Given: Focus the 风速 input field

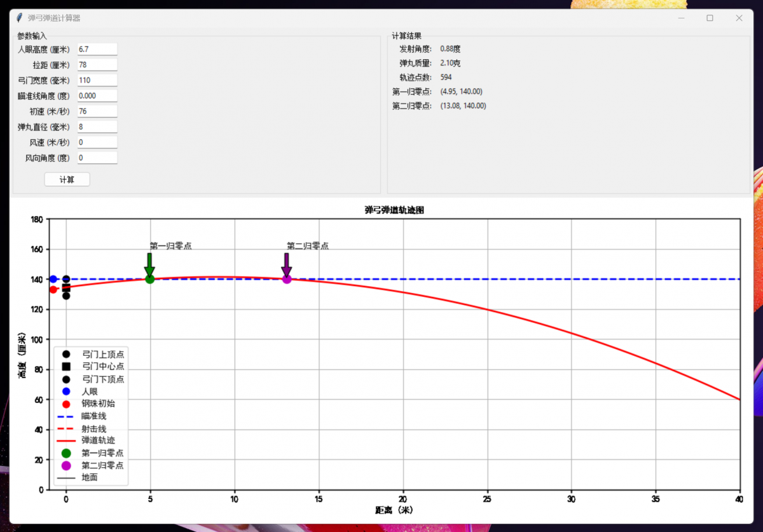Looking at the screenshot, I should (x=97, y=142).
